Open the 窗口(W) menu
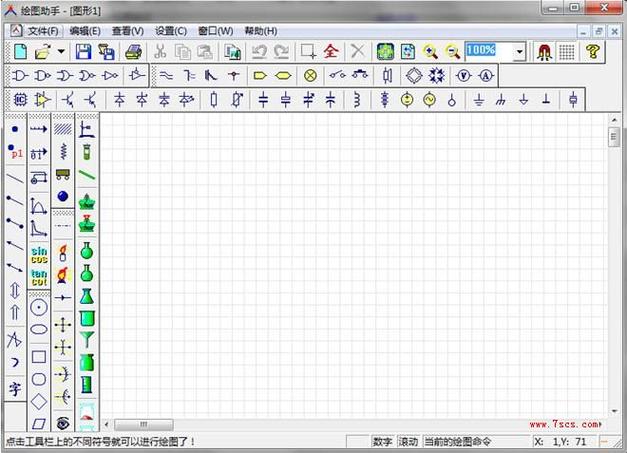This screenshot has width=627, height=453. click(x=215, y=31)
